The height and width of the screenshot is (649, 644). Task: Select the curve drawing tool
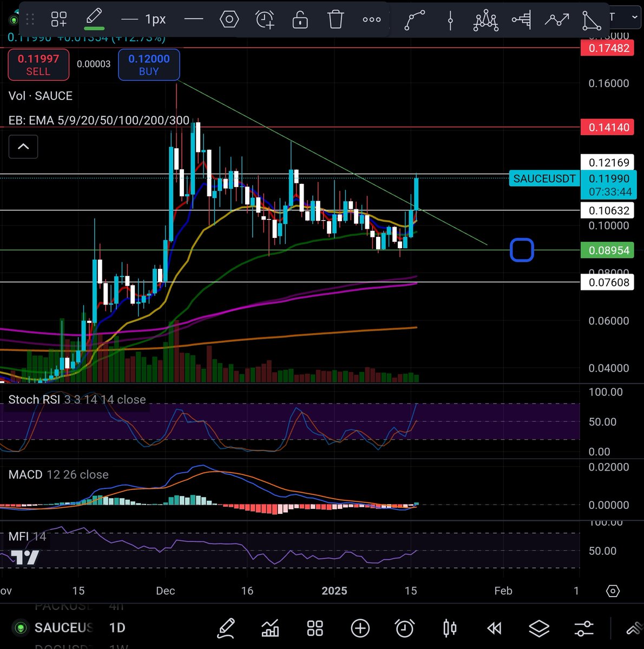tap(415, 20)
